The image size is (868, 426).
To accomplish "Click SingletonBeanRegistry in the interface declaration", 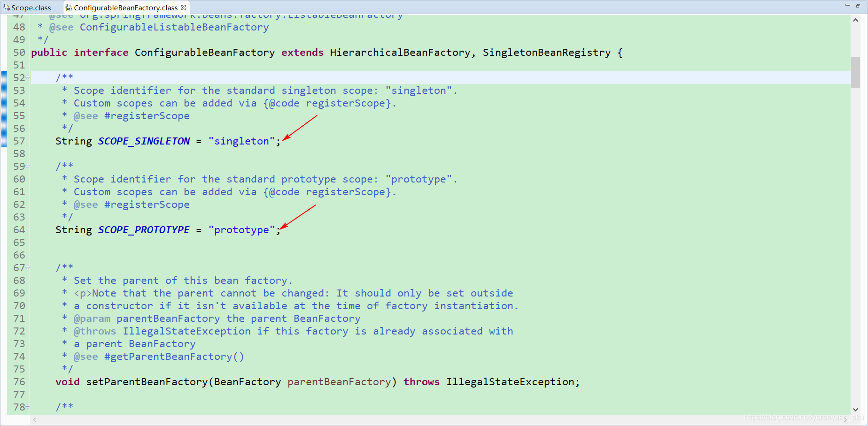I will 547,53.
